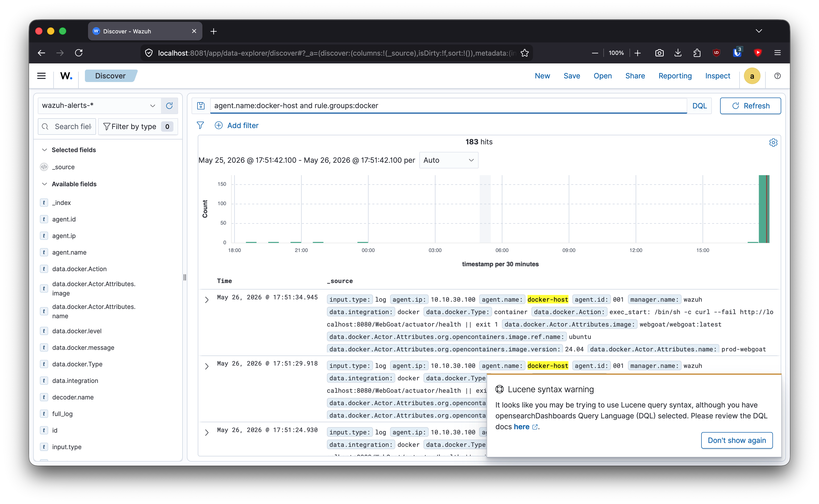The image size is (819, 504).
Task: Click the user avatar 'a'
Action: coord(752,76)
